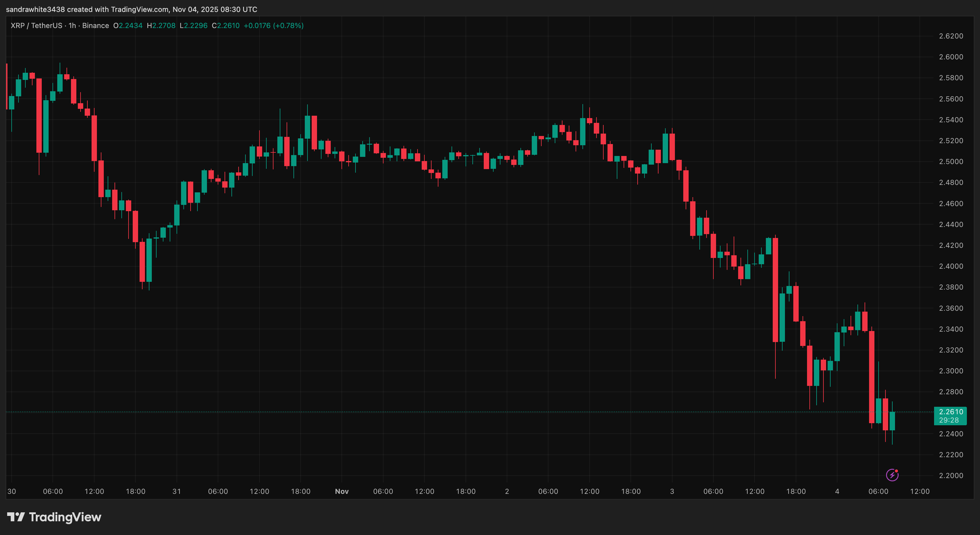Viewport: 980px width, 535px height.
Task: Click the Binance exchange label
Action: click(96, 25)
